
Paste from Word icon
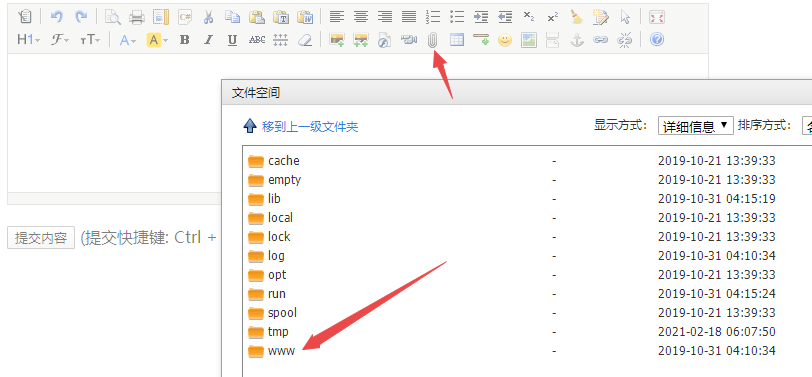(306, 17)
